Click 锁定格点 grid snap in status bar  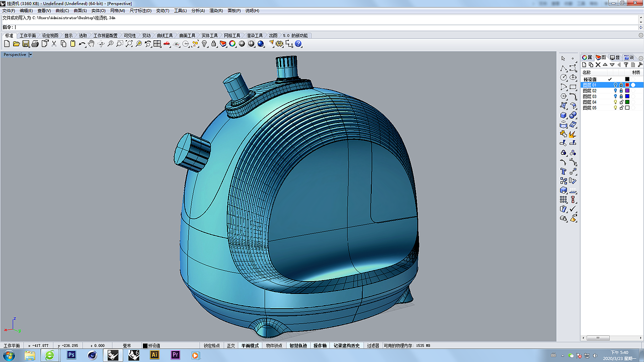(x=212, y=346)
